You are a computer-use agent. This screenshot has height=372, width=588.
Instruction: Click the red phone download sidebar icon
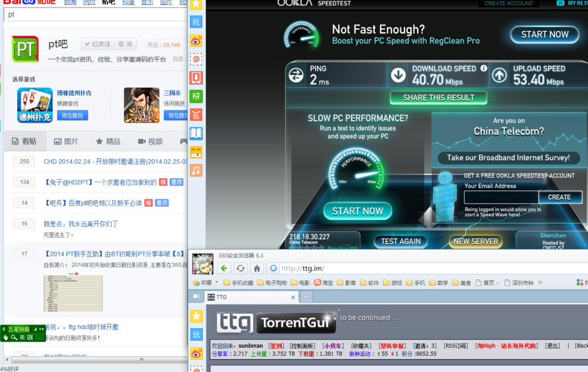click(196, 78)
